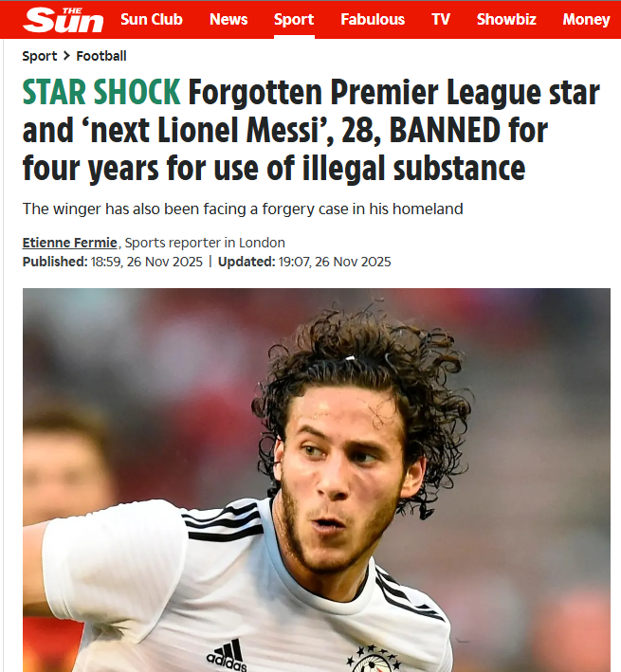Open the Fabulous section
Screen dimensions: 621x672
click(373, 19)
